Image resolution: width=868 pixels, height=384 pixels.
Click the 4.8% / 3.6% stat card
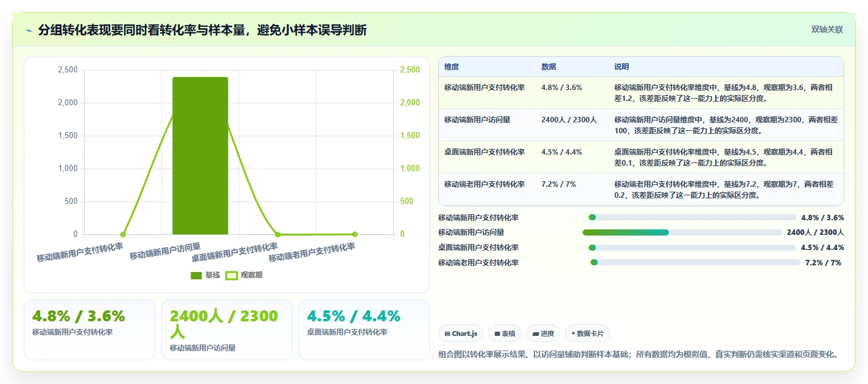tap(89, 329)
